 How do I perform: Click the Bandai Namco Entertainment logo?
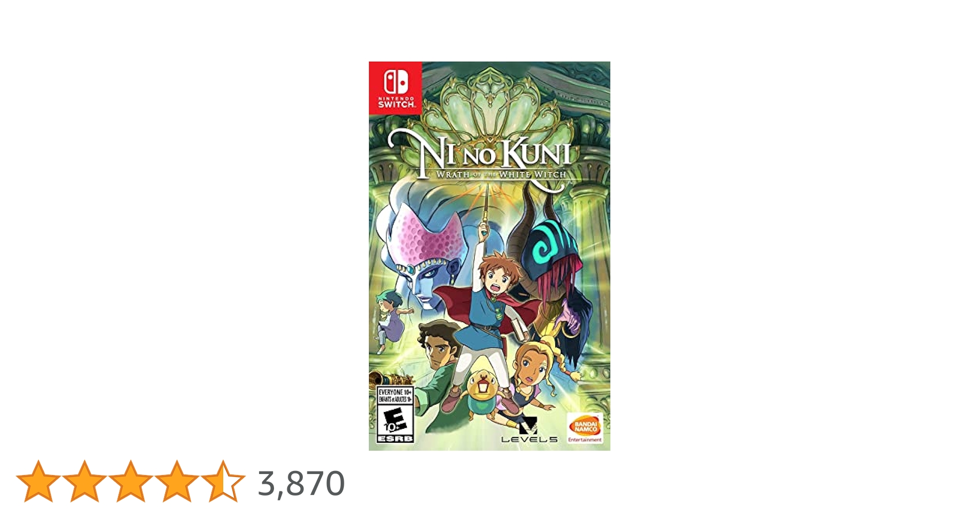(585, 430)
